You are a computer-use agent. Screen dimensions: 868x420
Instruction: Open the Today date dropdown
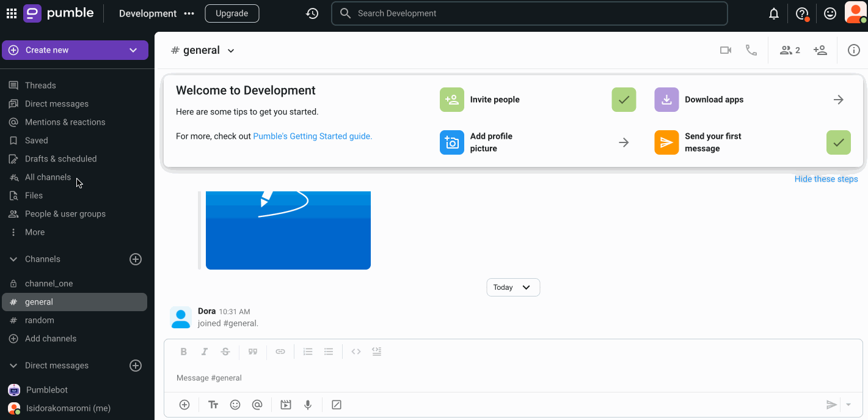pyautogui.click(x=513, y=287)
